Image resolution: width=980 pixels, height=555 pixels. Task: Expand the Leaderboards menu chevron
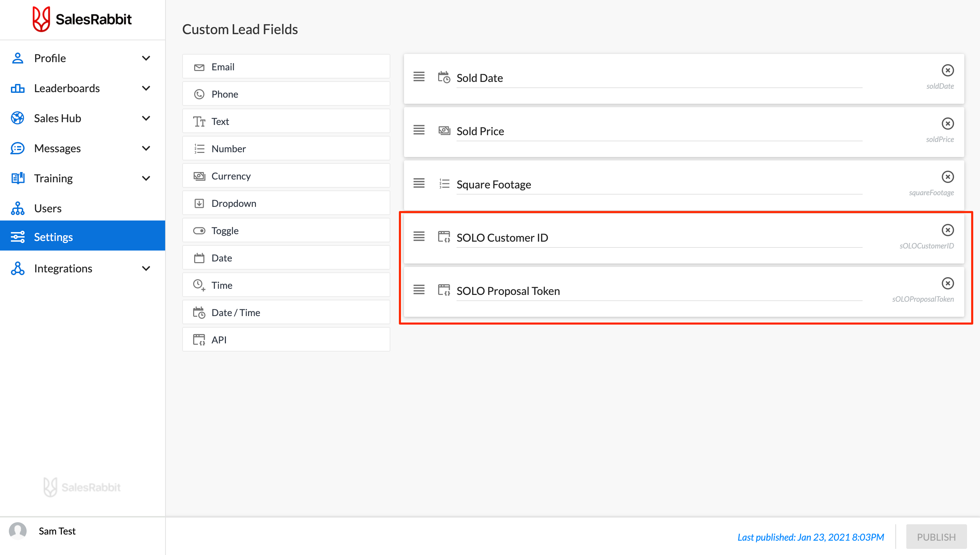click(146, 88)
